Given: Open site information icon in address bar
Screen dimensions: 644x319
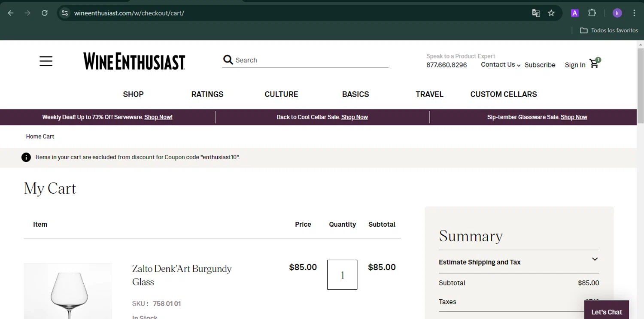Looking at the screenshot, I should tap(65, 13).
